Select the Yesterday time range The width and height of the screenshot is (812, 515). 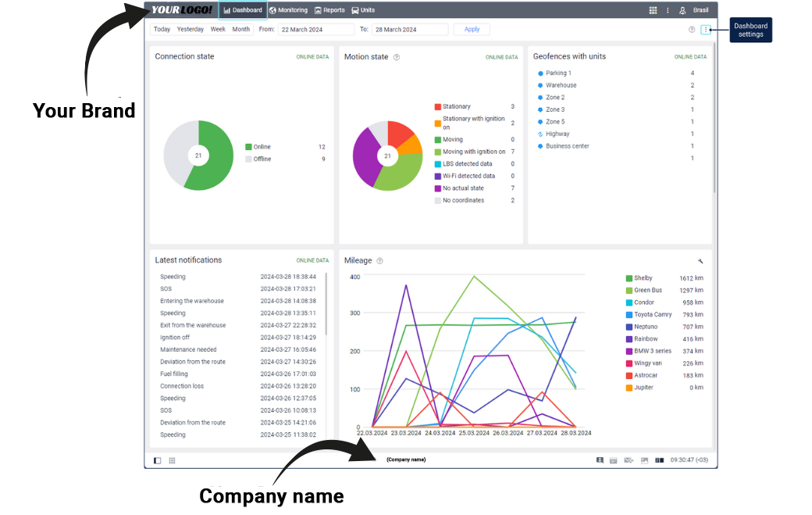click(x=191, y=30)
